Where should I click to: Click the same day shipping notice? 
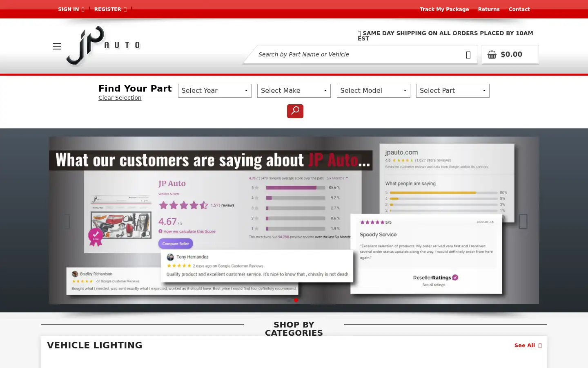pyautogui.click(x=445, y=36)
